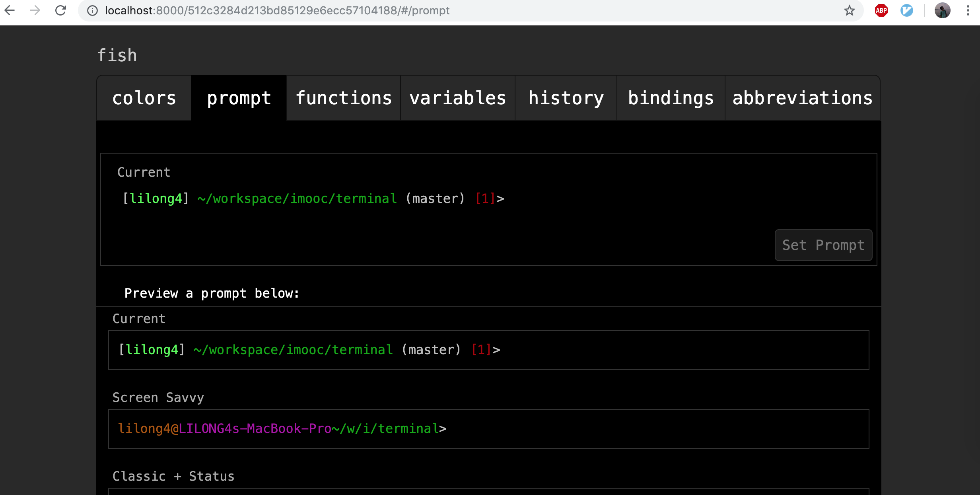Open the bindings tab

click(671, 98)
